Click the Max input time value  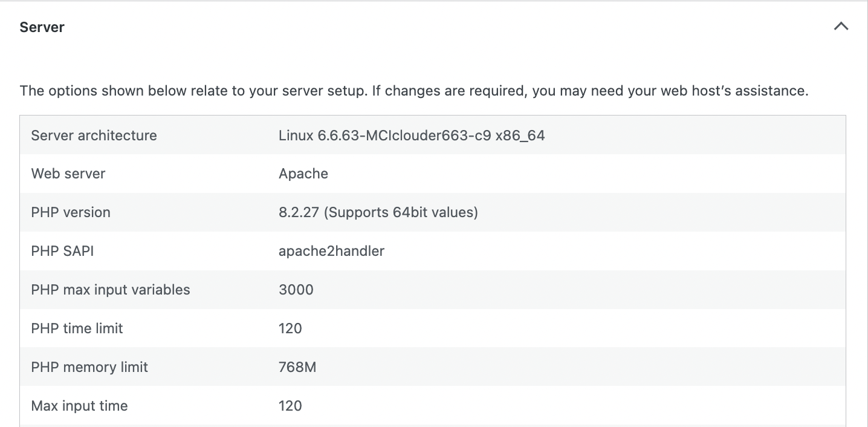(290, 406)
